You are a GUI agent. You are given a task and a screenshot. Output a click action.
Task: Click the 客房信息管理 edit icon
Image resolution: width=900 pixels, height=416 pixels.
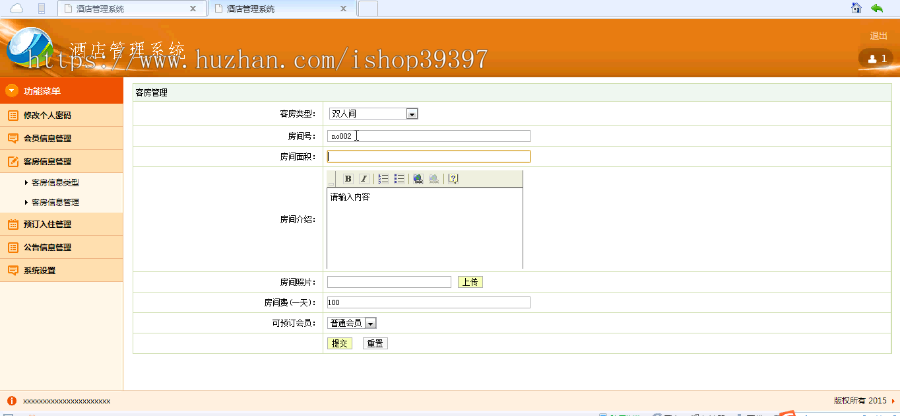[13, 161]
